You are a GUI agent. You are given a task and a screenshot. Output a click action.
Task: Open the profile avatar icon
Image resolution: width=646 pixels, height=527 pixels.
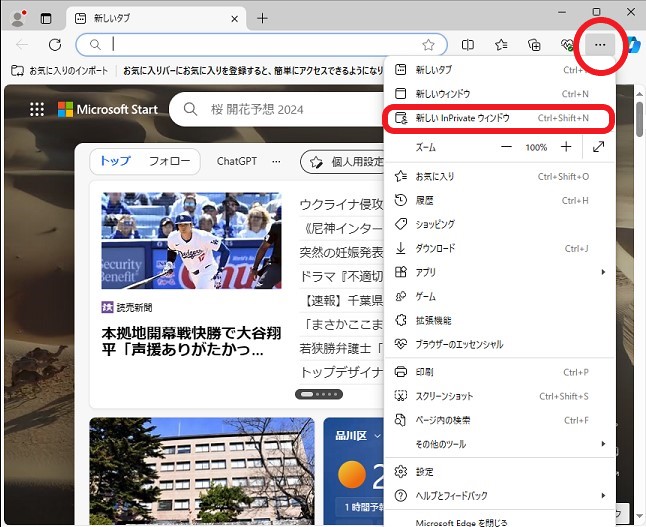(18, 18)
